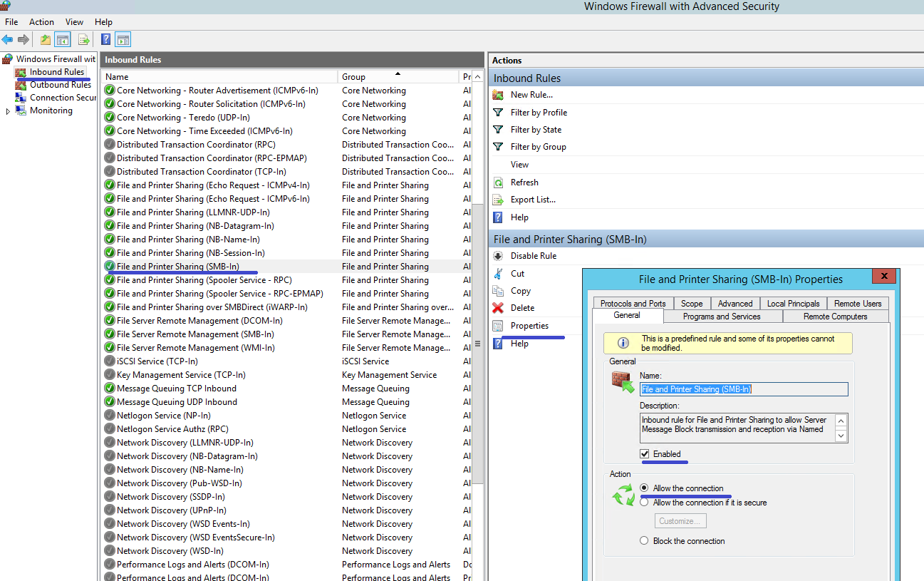Toggle the Show/Hide Action Pane toolbar icon
Viewport: 924px width, 581px height.
123,40
